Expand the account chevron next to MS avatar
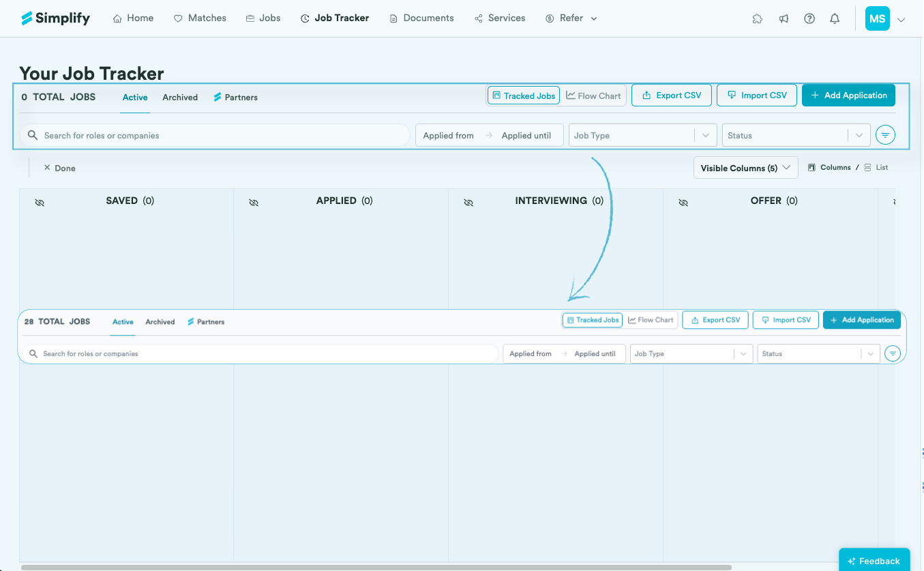924x571 pixels. pyautogui.click(x=901, y=20)
